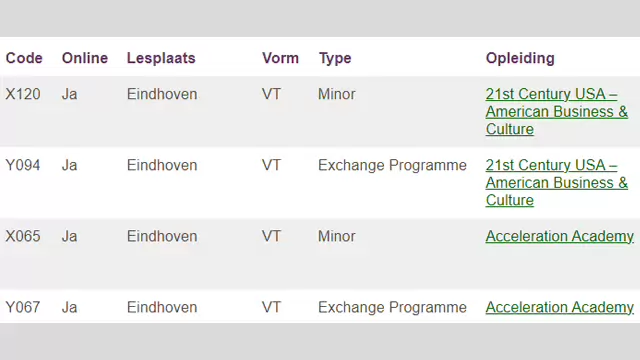Click the Vorm column header
640x360 pixels.
[280, 58]
